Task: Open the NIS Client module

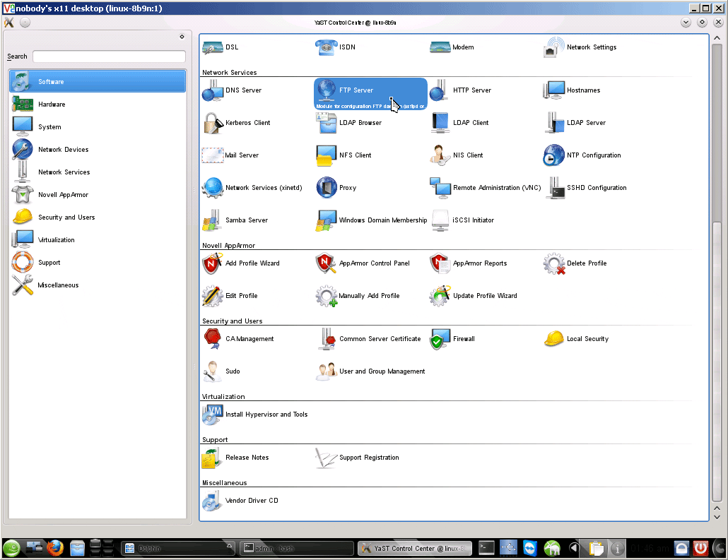Action: click(x=457, y=155)
